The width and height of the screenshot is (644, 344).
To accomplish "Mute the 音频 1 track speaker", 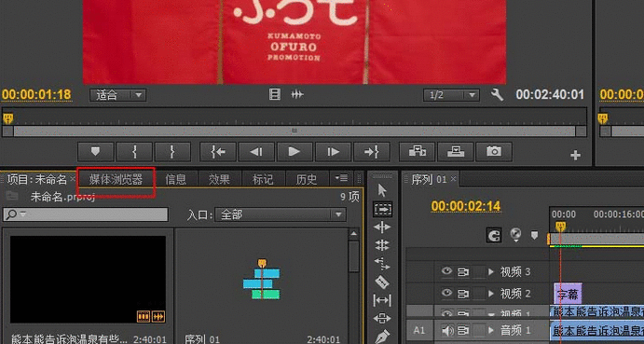I will [447, 330].
